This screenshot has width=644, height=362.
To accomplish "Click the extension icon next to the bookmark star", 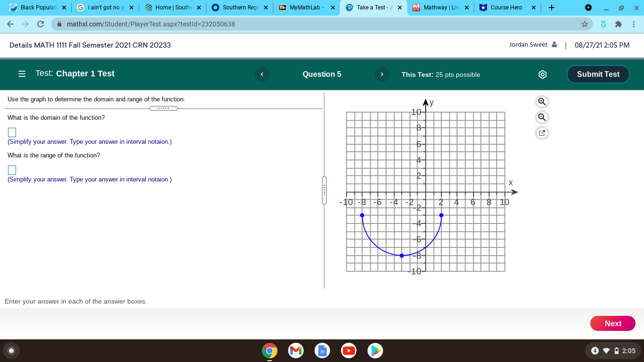I will (603, 24).
